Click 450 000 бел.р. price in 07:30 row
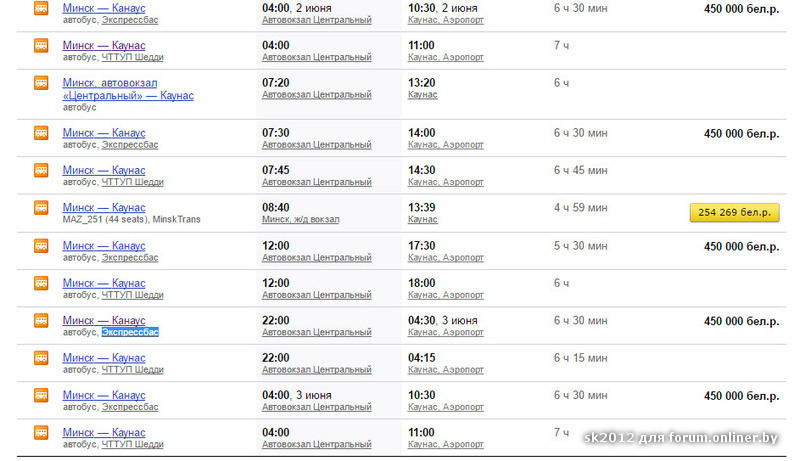The height and width of the screenshot is (461, 800). point(741,133)
